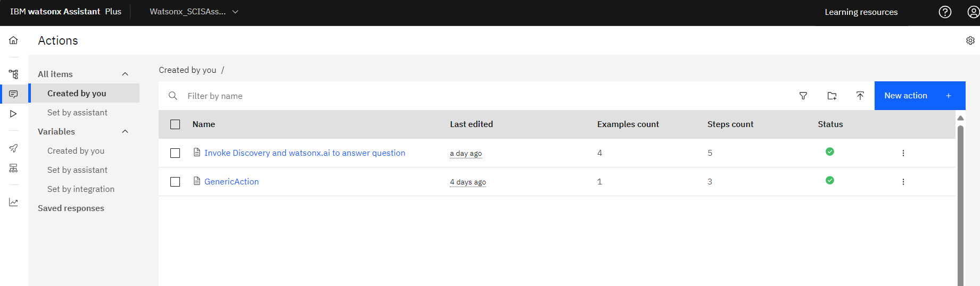Select the GenericAction row checkbox

175,182
